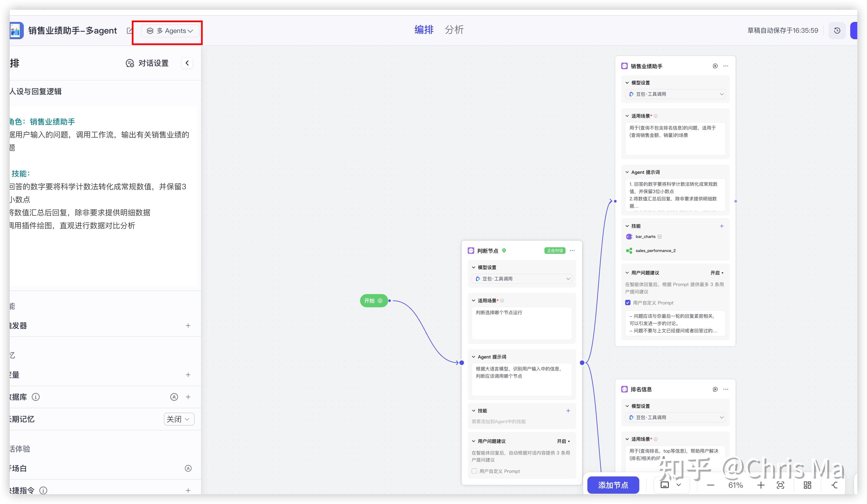
Task: Open the 多 Agents mode dropdown
Action: coord(170,31)
